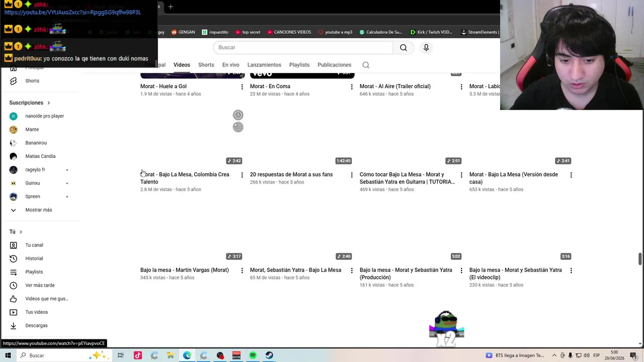Open video Morat - Al Aire (Trailer oficial)
Image resolution: width=644 pixels, height=362 pixels.
tap(395, 86)
